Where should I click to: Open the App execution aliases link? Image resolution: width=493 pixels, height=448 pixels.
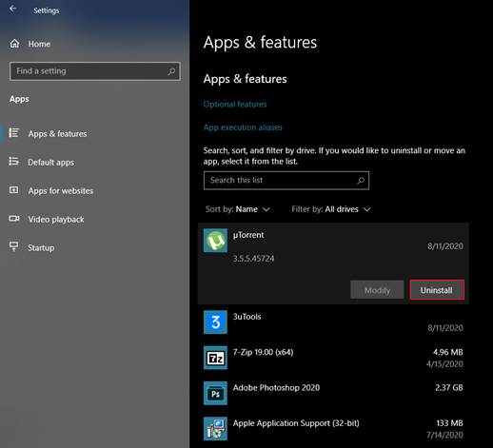[243, 127]
